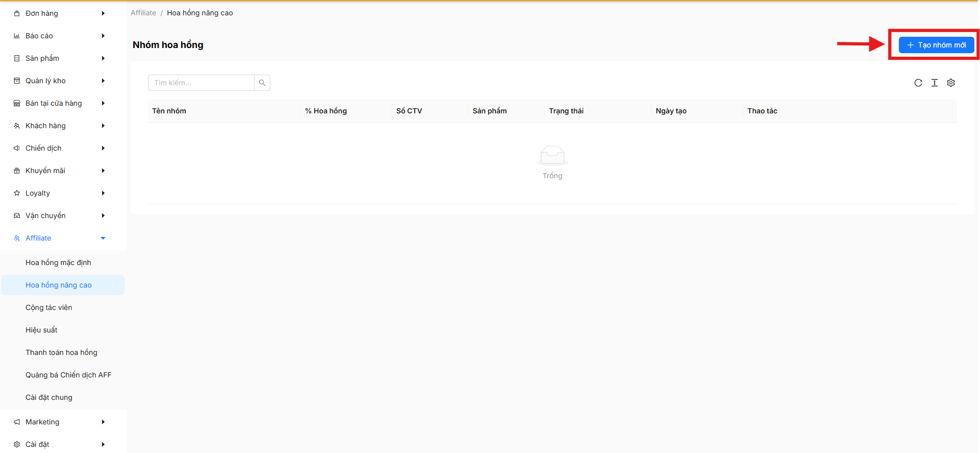Expand the Loyalty menu arrow
This screenshot has height=453, width=980.
click(x=103, y=193)
